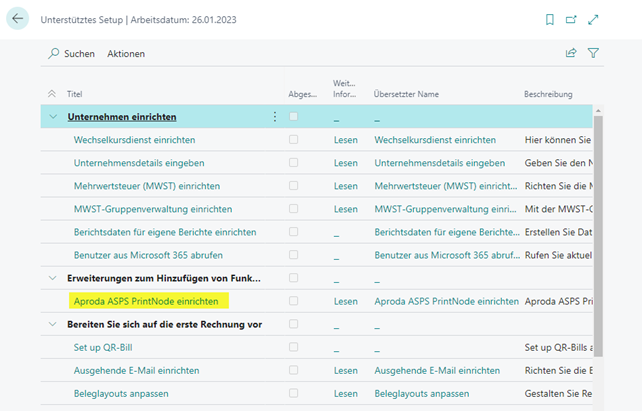Open the three-dot menu on Unternehmen einrichten row

(x=275, y=117)
